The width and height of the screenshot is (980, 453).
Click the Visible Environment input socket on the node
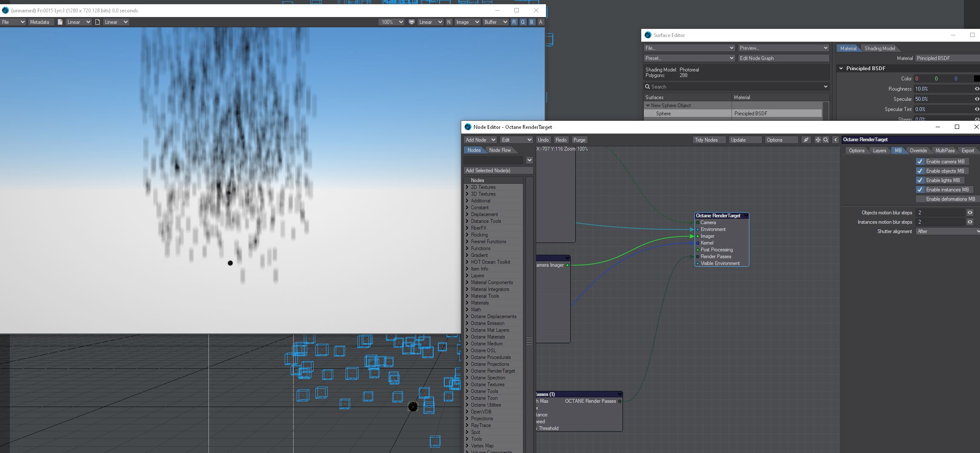pos(697,263)
